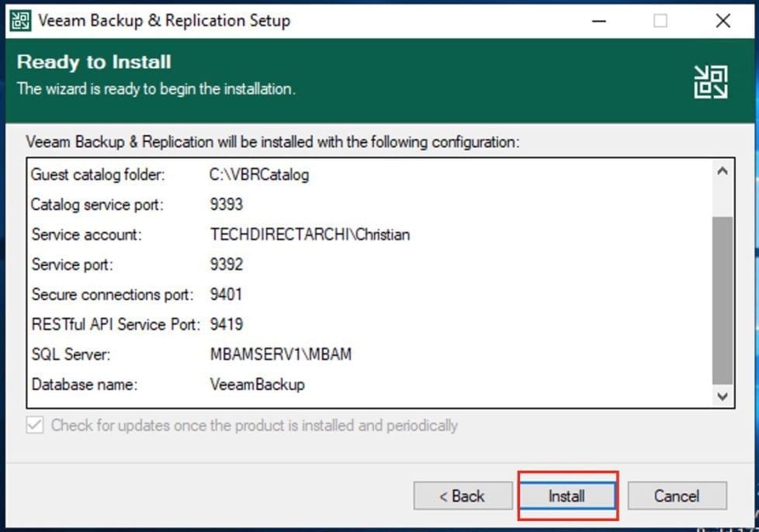Click the disabled maximize button in the title bar
759x532 pixels.
pyautogui.click(x=660, y=21)
